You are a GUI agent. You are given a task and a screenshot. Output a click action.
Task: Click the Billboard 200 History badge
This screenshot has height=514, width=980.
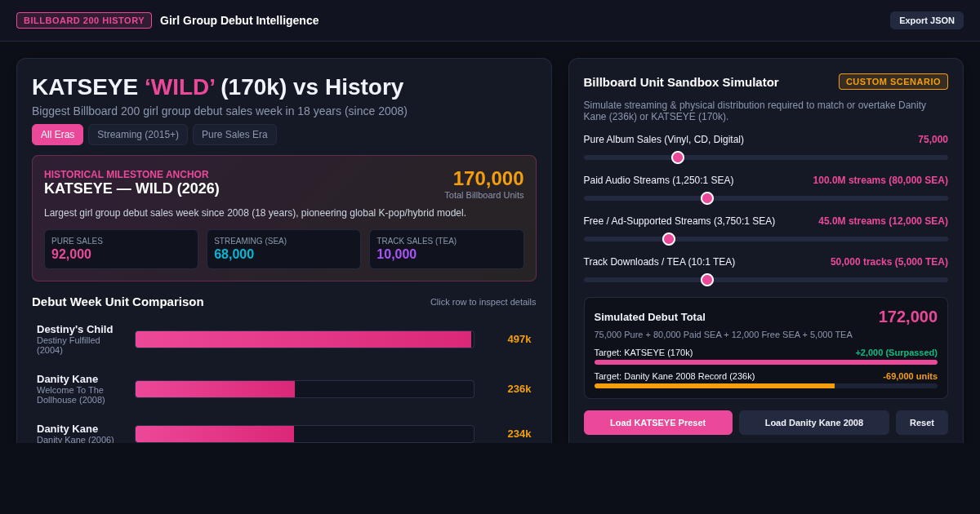point(84,20)
